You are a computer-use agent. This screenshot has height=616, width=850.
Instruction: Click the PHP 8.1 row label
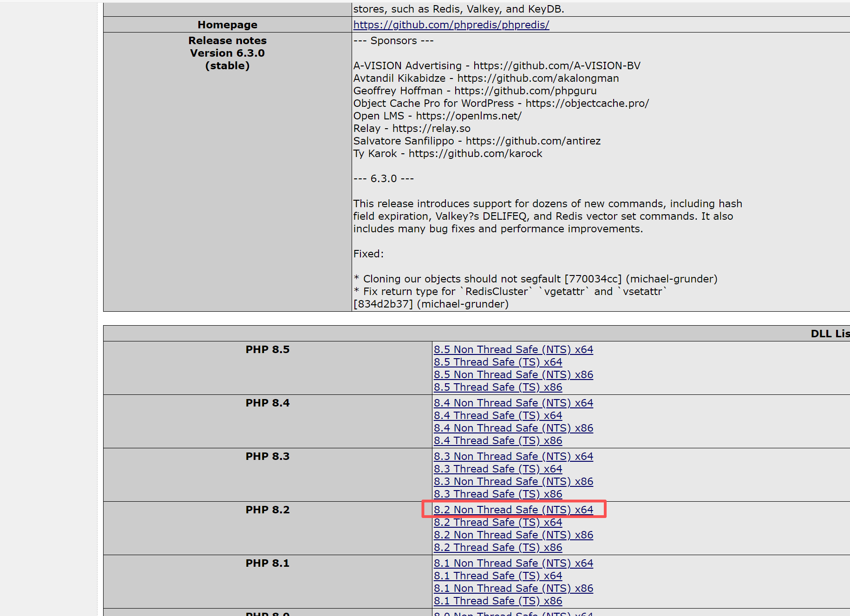pos(268,563)
